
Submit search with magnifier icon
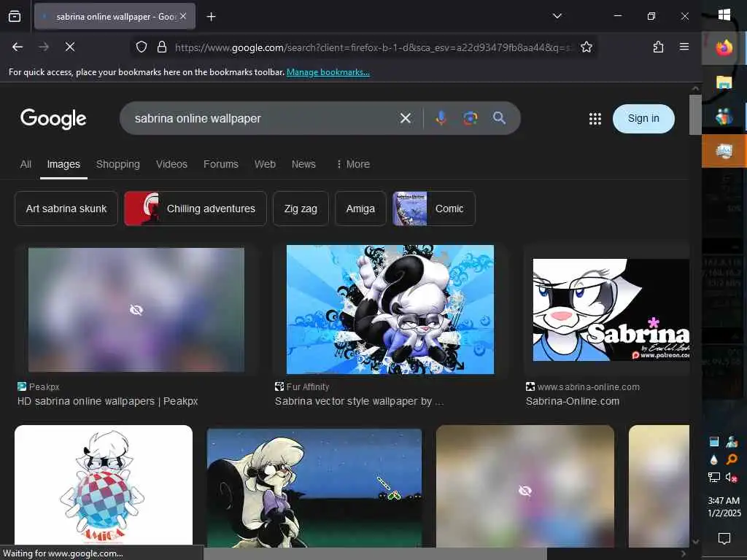pyautogui.click(x=499, y=118)
